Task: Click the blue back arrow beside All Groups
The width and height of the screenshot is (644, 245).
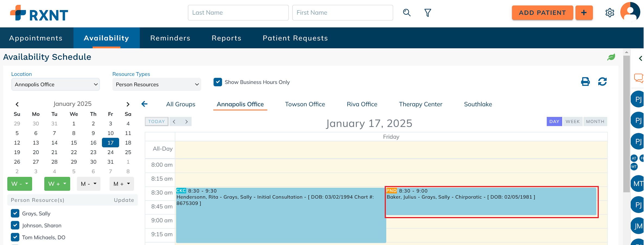Action: coord(145,104)
